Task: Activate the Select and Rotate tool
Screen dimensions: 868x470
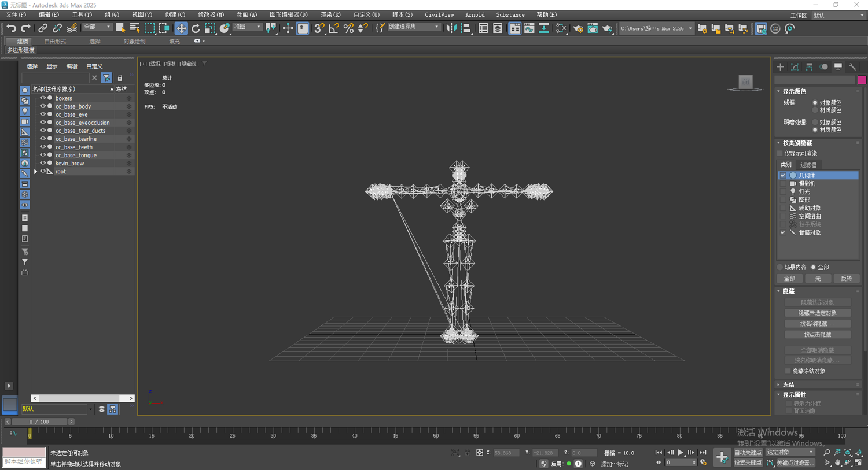Action: 196,28
